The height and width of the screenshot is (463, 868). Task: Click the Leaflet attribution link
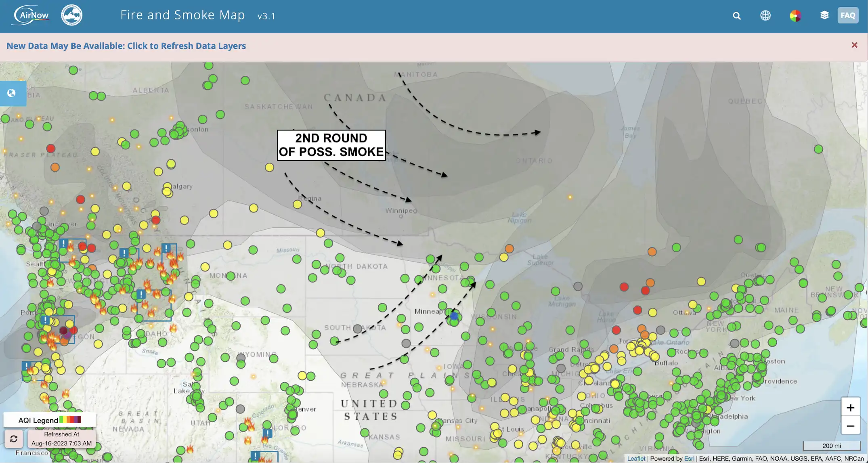(636, 458)
